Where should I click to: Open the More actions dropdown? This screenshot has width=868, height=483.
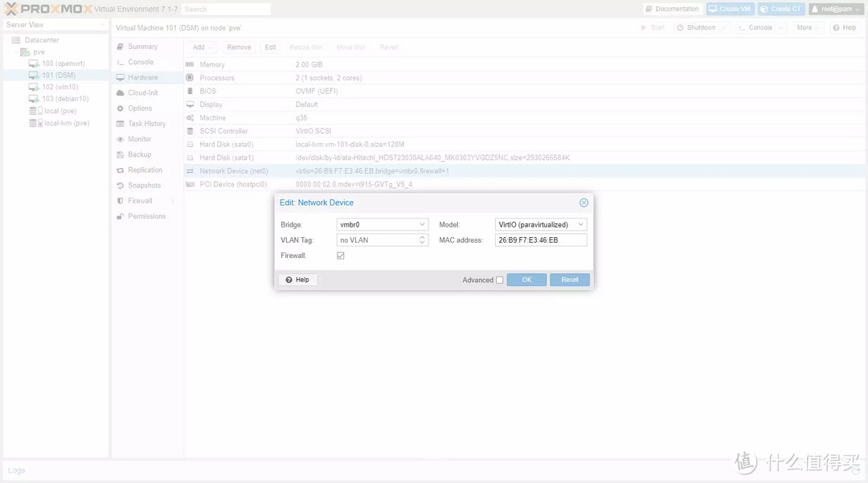coord(808,27)
